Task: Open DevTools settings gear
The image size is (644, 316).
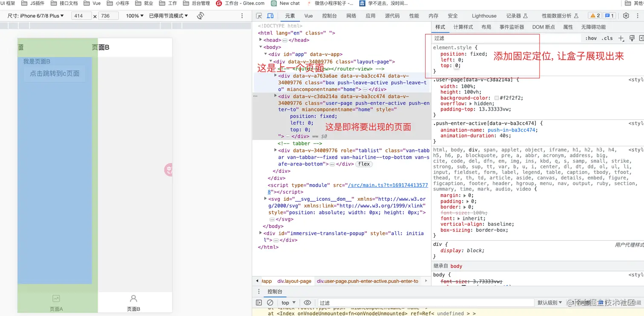Action: click(x=626, y=16)
